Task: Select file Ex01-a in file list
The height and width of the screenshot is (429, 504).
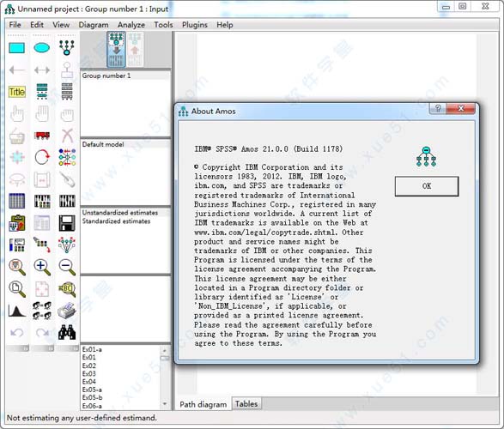Action: coord(92,349)
